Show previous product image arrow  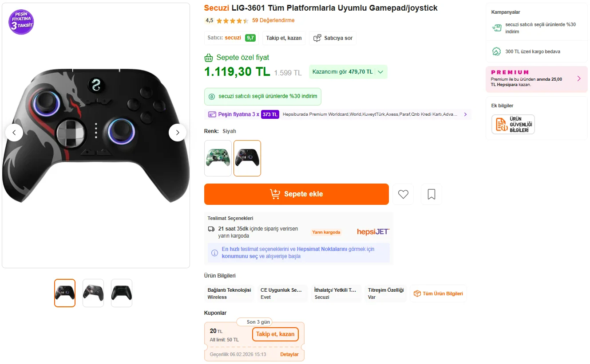[x=14, y=133]
